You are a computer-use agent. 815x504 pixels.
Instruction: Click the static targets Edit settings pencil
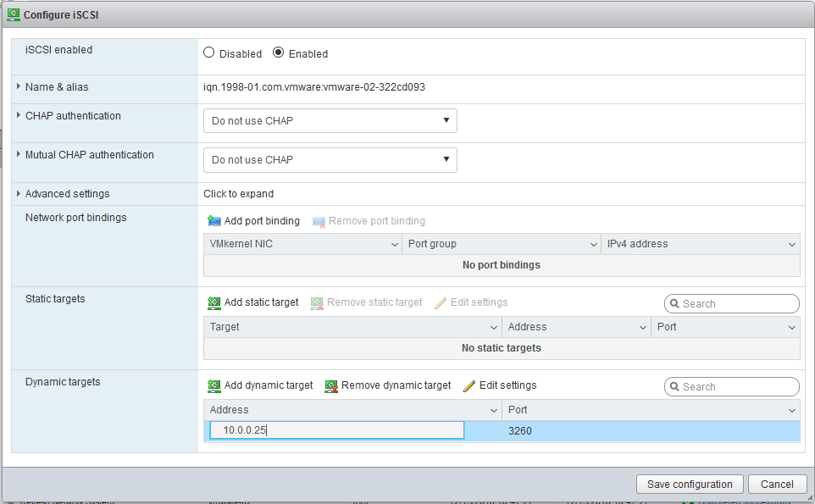(441, 303)
